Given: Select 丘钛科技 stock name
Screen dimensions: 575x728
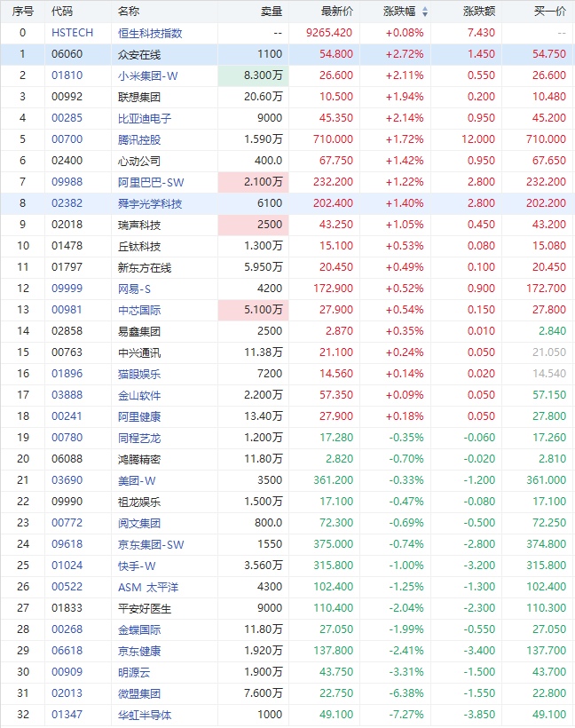Looking at the screenshot, I should (x=139, y=247).
